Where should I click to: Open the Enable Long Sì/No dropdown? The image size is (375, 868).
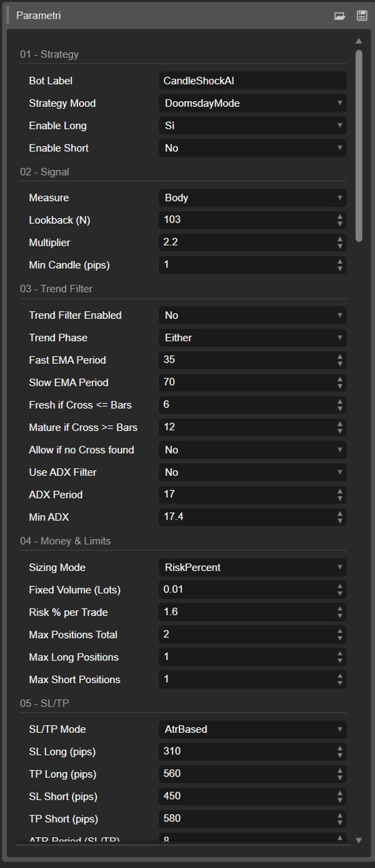click(x=252, y=126)
